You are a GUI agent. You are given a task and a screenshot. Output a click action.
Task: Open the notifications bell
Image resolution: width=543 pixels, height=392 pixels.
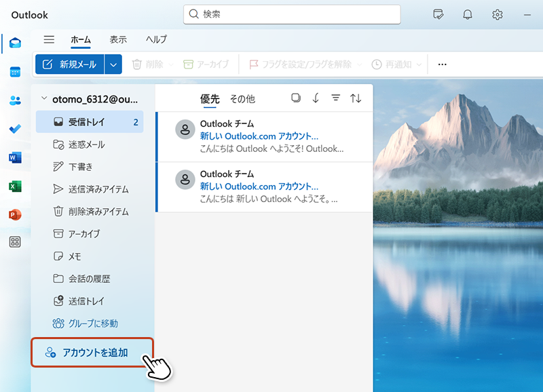tap(468, 14)
